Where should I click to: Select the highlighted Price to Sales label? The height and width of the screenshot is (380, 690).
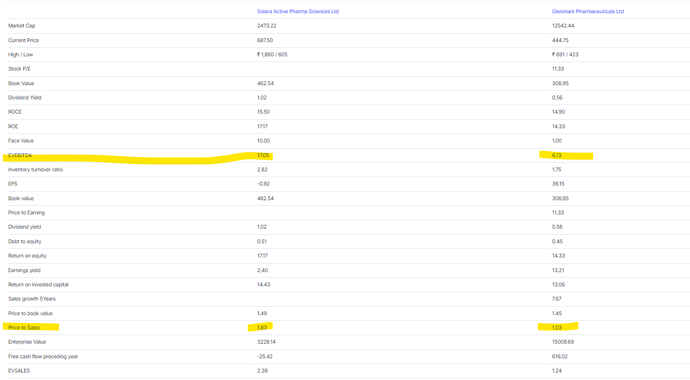[24, 328]
